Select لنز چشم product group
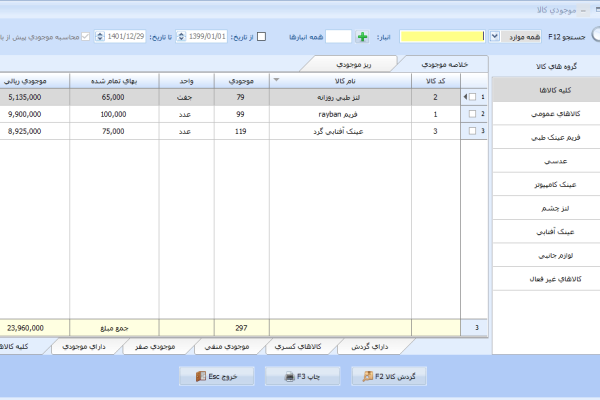This screenshot has height=400, width=600. pos(546,208)
